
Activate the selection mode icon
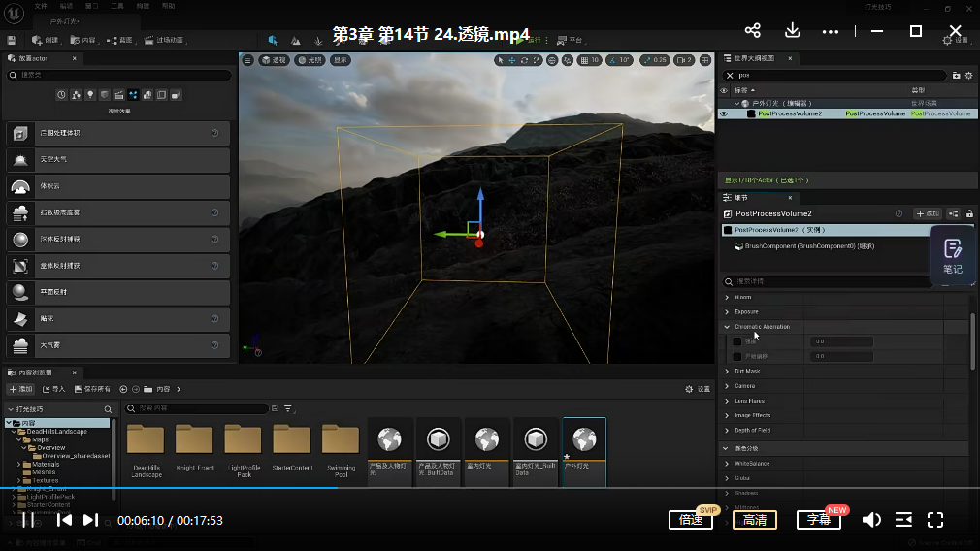coord(273,40)
